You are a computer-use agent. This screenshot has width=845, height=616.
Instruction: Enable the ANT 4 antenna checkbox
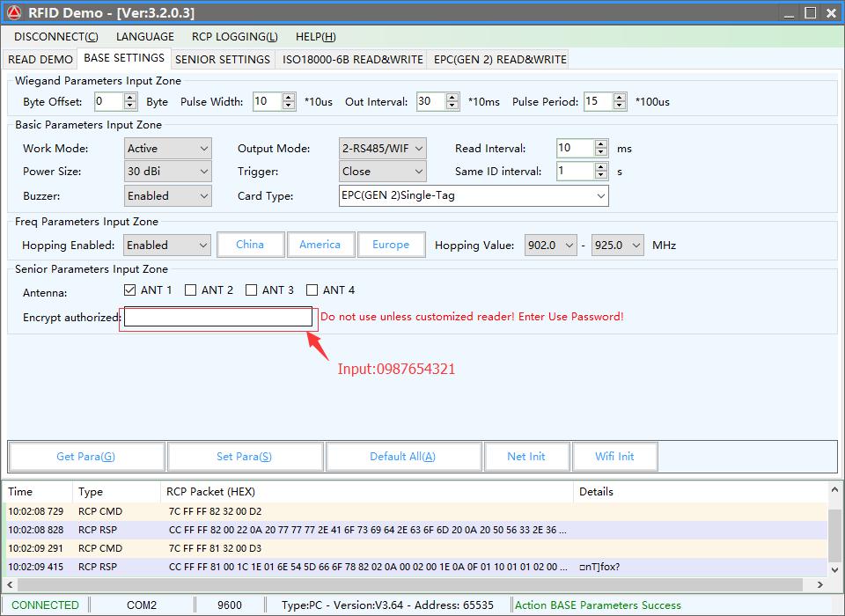tap(312, 290)
